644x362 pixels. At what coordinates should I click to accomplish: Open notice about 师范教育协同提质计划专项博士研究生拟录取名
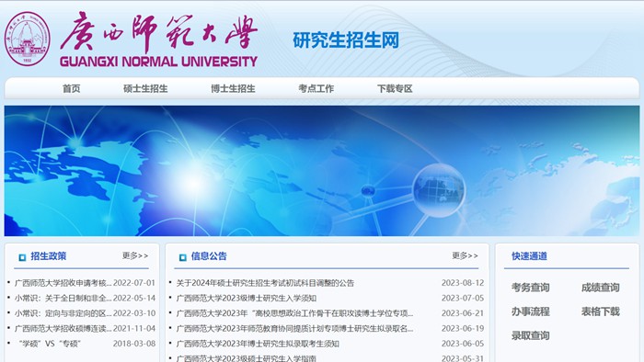pos(294,328)
